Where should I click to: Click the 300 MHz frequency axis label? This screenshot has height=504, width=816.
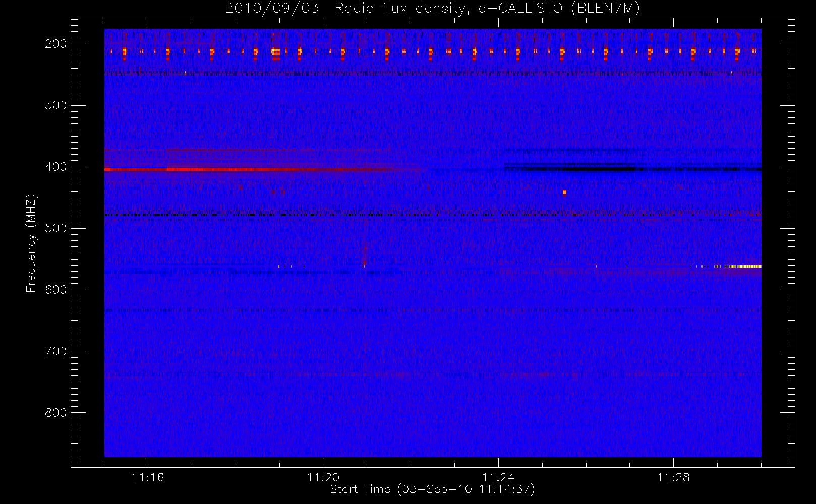(55, 105)
